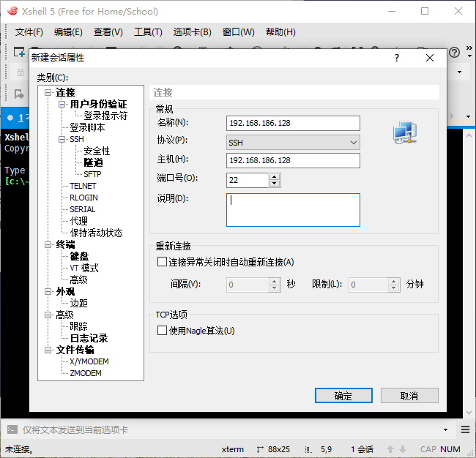Image resolution: width=476 pixels, height=458 pixels.
Task: Open the tab bar dropdown arrow
Action: tap(468, 116)
